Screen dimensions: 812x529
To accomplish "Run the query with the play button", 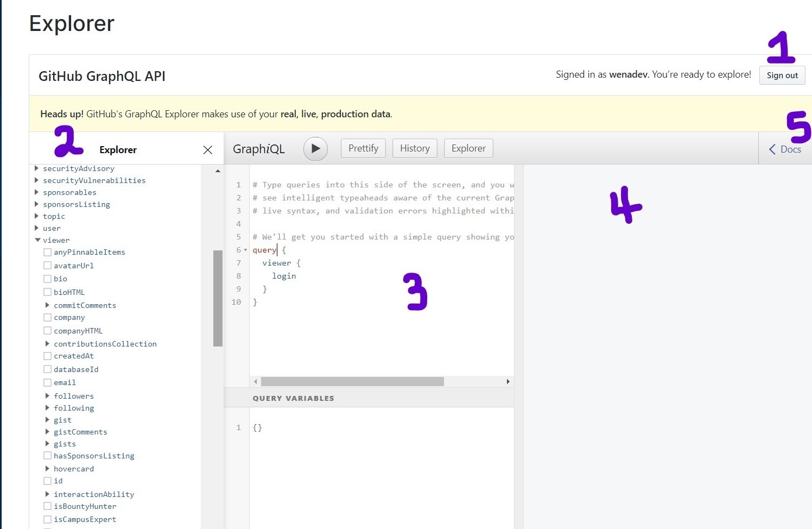I will tap(315, 149).
